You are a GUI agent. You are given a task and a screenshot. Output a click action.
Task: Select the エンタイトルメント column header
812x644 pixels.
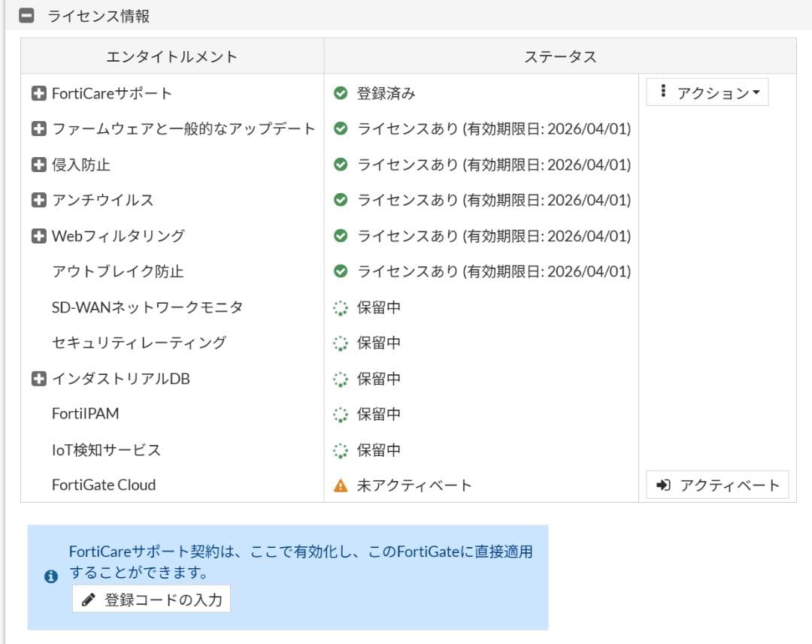point(171,56)
